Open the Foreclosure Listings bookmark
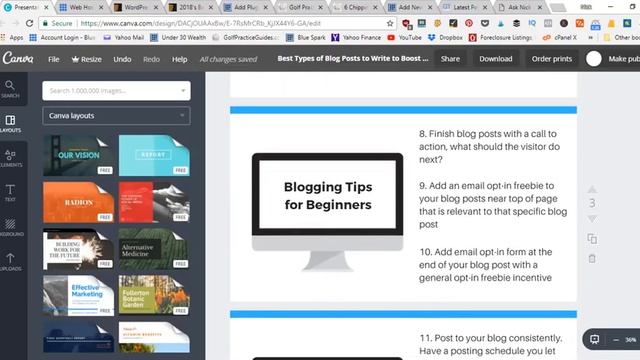This screenshot has height=360, width=640. (x=501, y=38)
